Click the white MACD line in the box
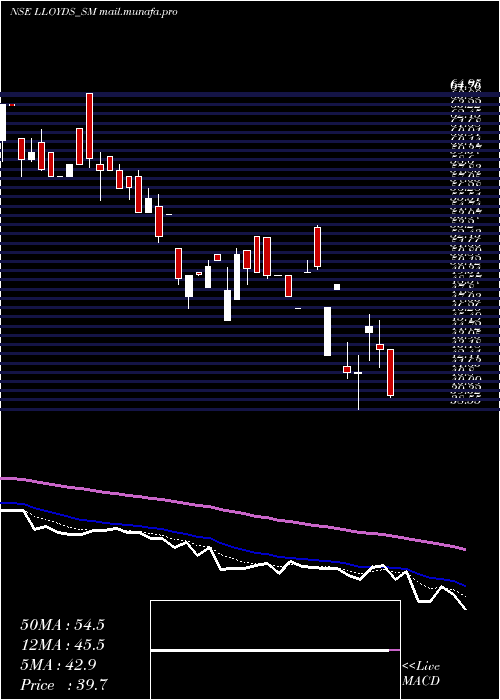The image size is (500, 700). (x=270, y=650)
